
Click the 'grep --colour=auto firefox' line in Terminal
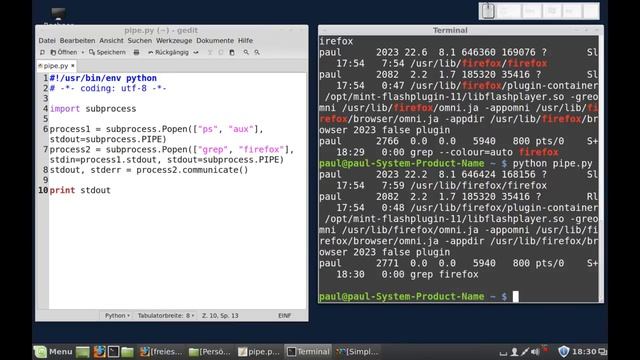click(x=484, y=152)
